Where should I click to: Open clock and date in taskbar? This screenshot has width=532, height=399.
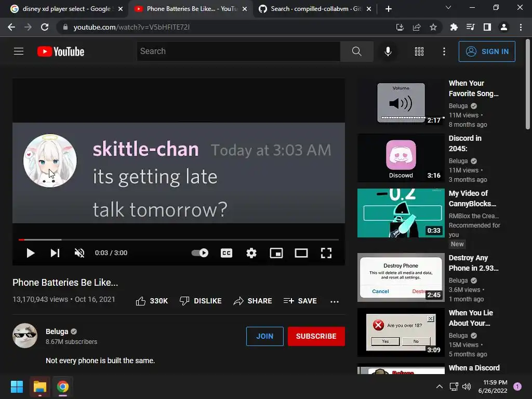point(493,387)
